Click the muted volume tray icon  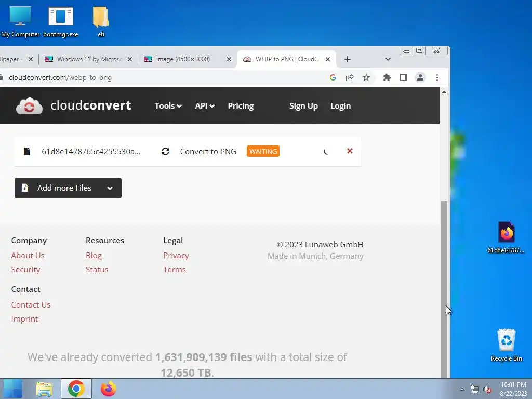(487, 390)
